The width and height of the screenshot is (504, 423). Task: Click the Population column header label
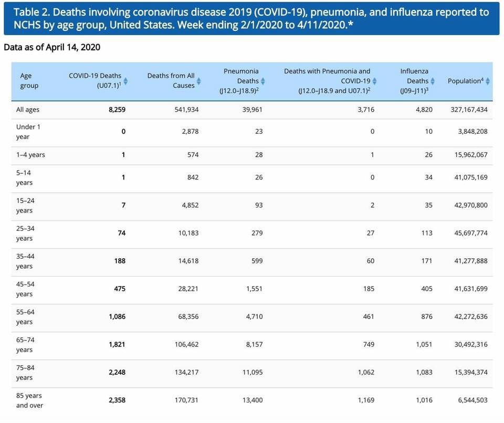click(x=465, y=81)
